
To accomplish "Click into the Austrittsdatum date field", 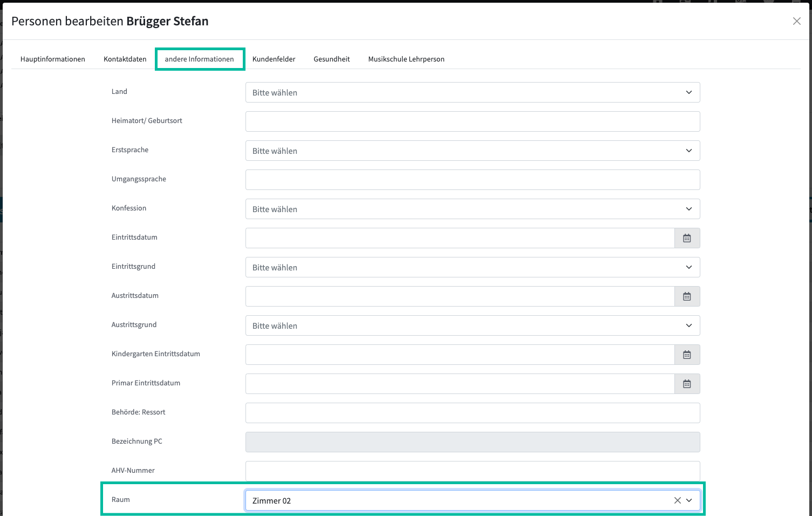I will [460, 296].
